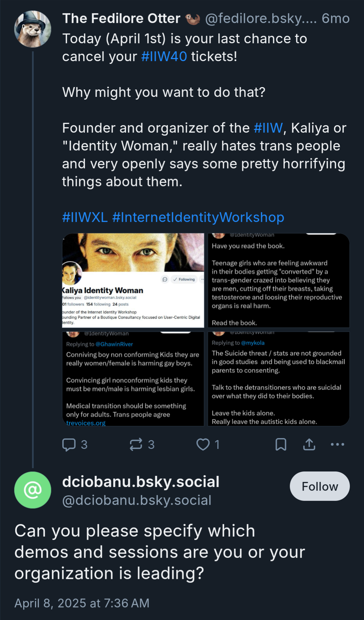This screenshot has height=620, width=364.
Task: Open the reply icon under the post
Action: pos(69,444)
